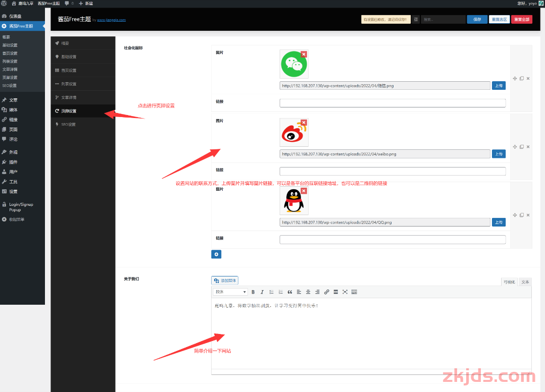
Task: Click the 上传 button for the weibo.png image
Action: (x=499, y=154)
